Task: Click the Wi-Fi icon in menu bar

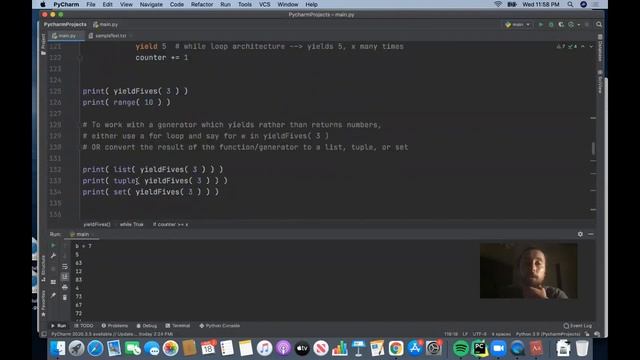Action: click(x=498, y=4)
